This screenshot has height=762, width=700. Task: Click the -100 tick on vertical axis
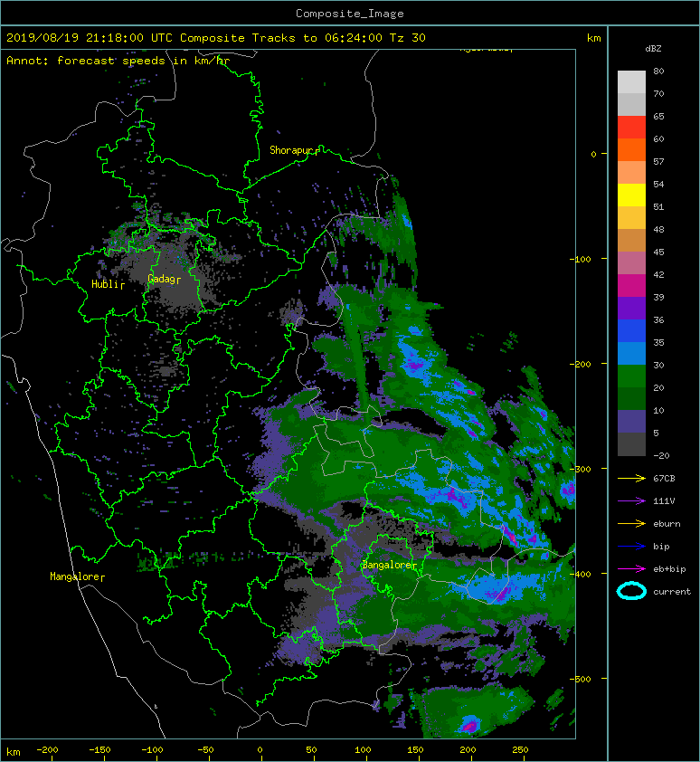[x=580, y=259]
